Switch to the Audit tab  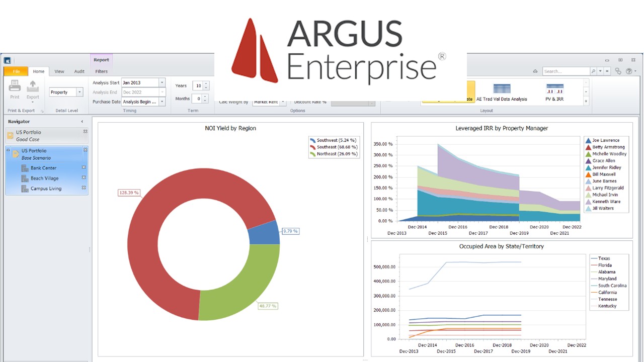tap(79, 71)
